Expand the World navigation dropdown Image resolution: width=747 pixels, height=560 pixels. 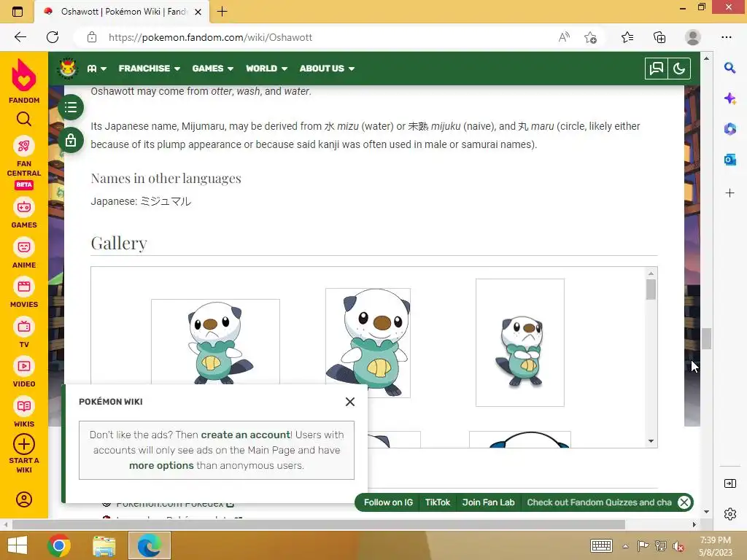point(266,69)
